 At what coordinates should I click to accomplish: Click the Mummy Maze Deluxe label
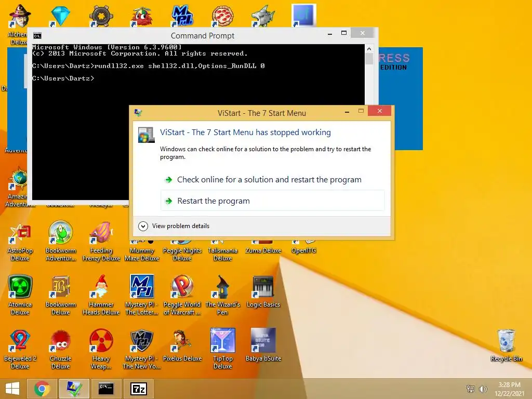click(x=141, y=255)
